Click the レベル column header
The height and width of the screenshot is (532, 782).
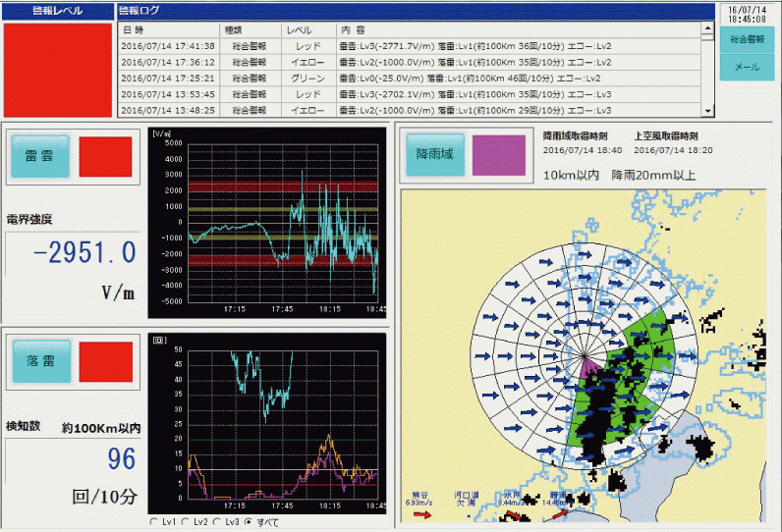pos(308,29)
